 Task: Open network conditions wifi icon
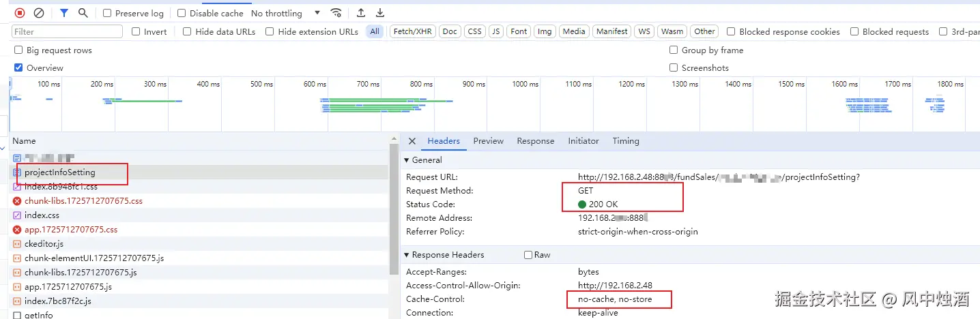point(336,13)
